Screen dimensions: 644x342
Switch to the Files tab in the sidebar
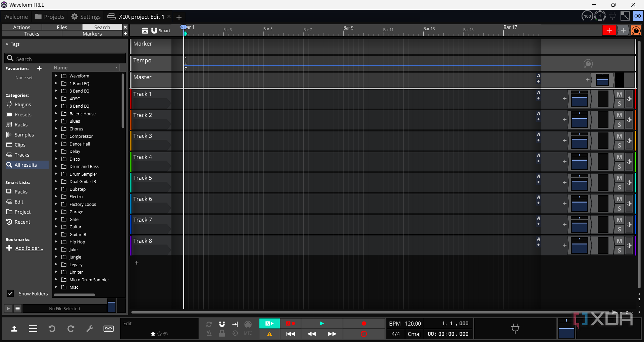(x=62, y=27)
